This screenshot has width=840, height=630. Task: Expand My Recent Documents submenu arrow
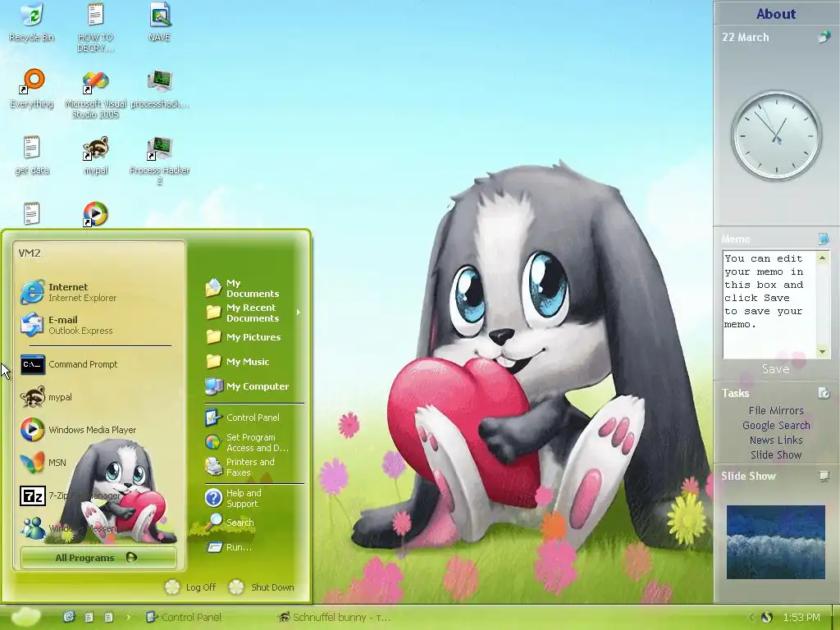299,313
